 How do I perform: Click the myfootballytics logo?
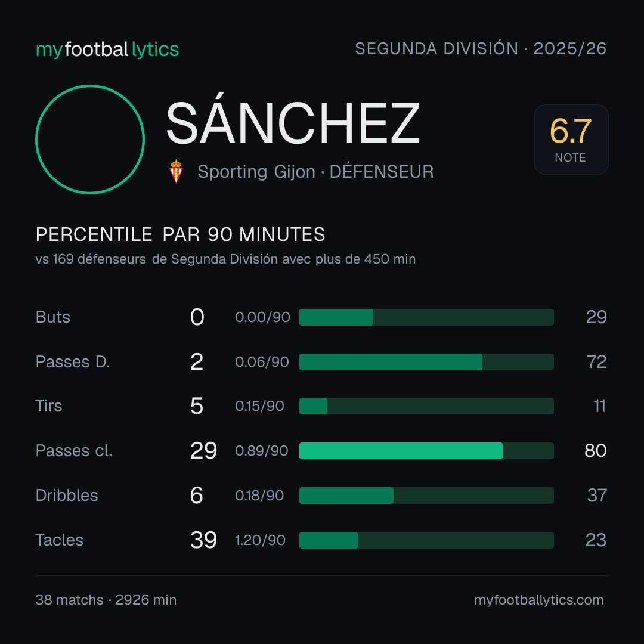click(x=107, y=49)
